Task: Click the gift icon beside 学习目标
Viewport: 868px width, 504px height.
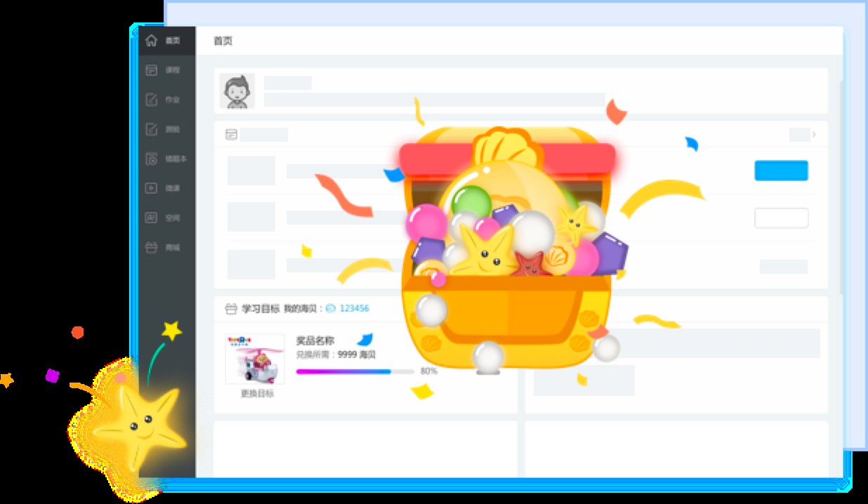Action: tap(230, 307)
